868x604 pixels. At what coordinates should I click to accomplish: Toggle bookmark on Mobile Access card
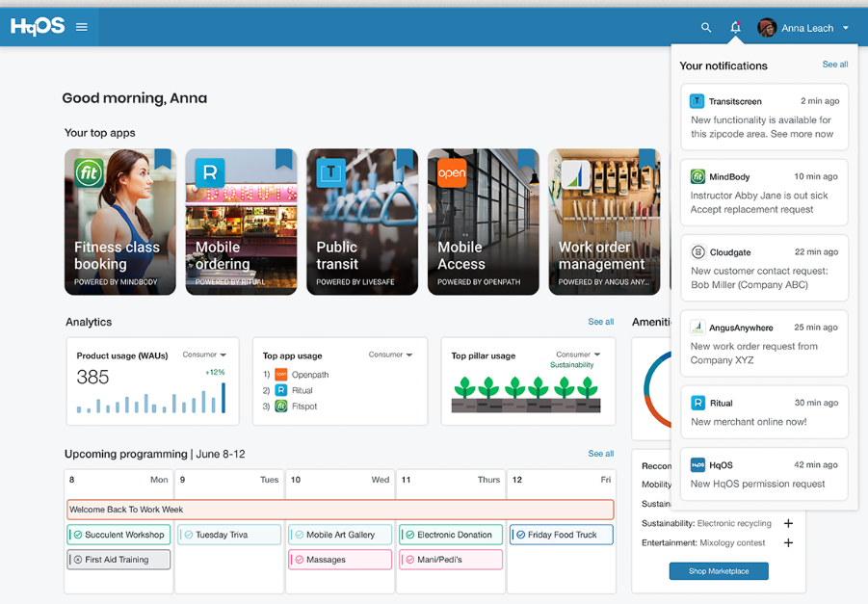[x=526, y=159]
